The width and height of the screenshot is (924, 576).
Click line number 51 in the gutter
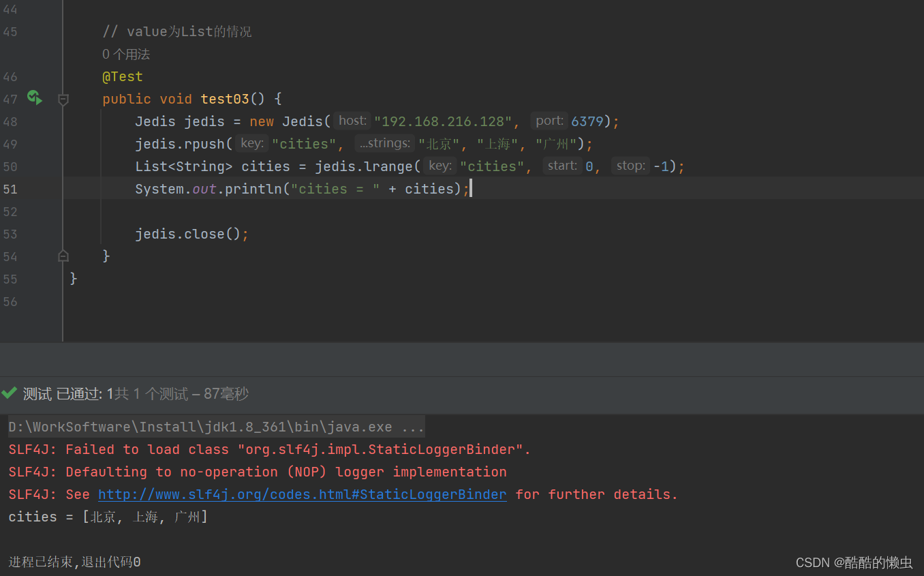click(10, 189)
